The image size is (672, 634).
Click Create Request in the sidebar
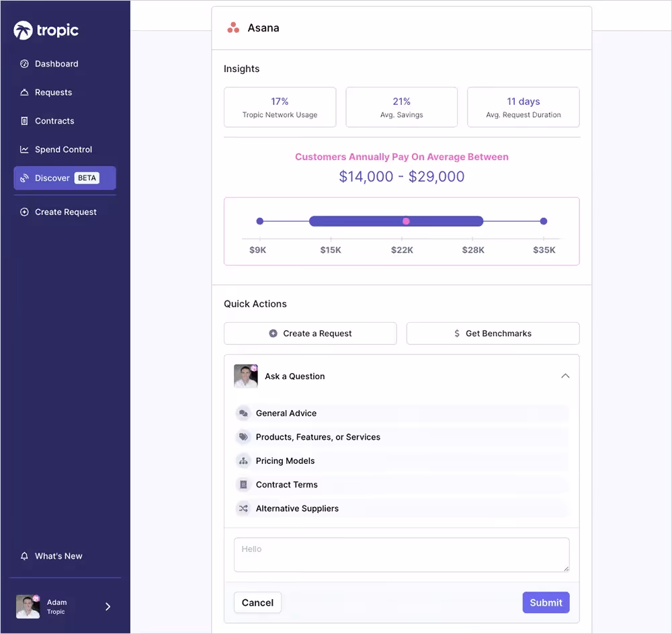(65, 212)
